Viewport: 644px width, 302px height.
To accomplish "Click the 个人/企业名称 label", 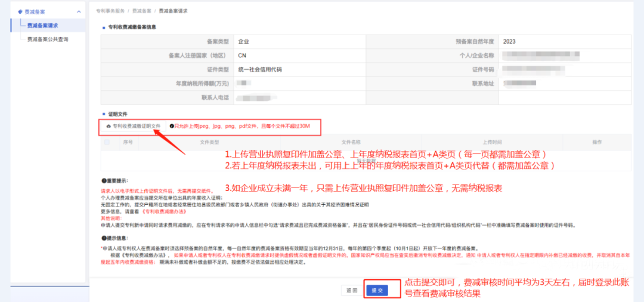I will (476, 56).
